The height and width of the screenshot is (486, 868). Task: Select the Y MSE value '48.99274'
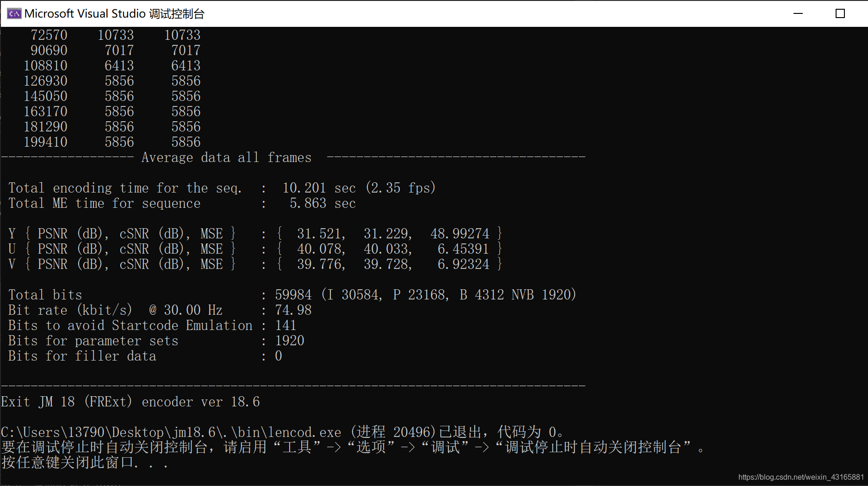coord(460,234)
